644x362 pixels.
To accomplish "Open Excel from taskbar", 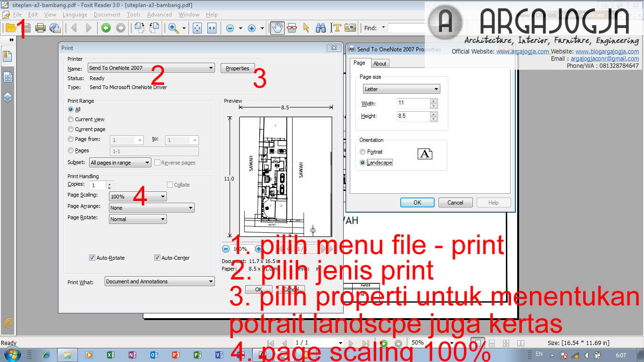I will 111,354.
